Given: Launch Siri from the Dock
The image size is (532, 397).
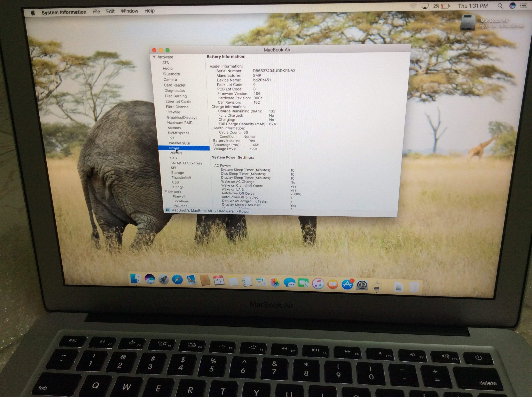Looking at the screenshot, I should point(150,279).
